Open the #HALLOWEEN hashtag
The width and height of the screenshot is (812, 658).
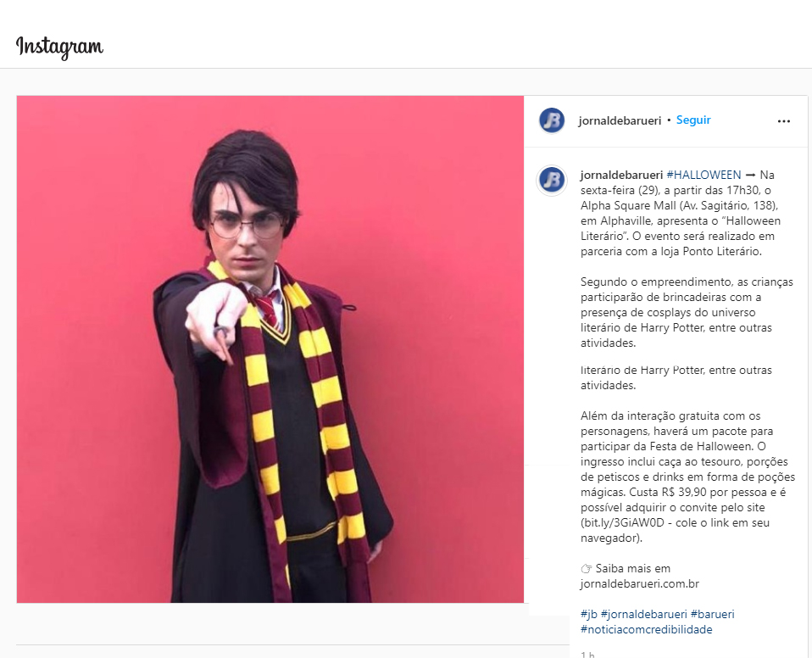704,176
